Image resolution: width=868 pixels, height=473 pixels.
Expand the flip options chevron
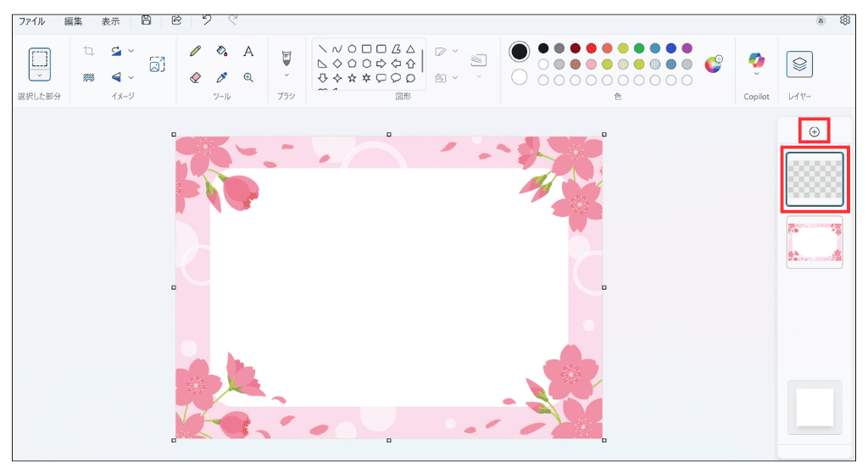coord(131,77)
